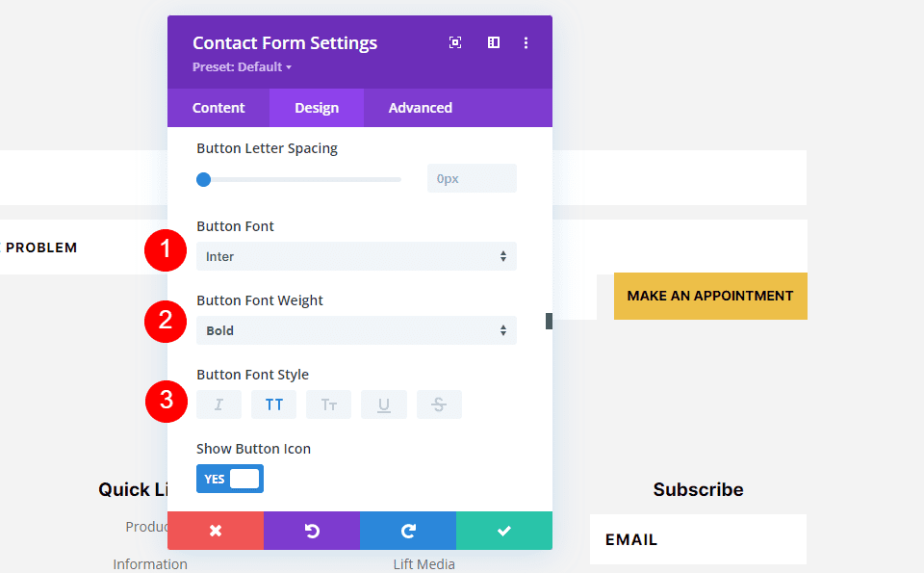Open the Button Font Weight dropdown

click(356, 330)
